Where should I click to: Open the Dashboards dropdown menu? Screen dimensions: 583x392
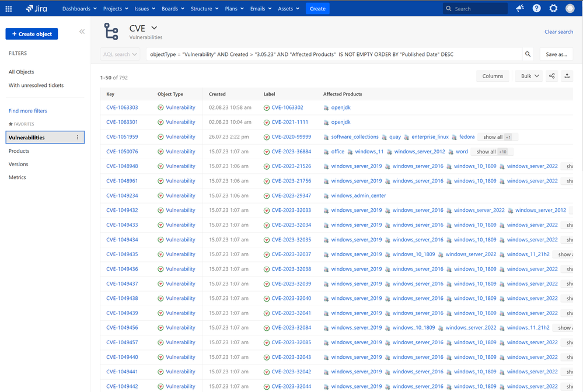pos(79,9)
